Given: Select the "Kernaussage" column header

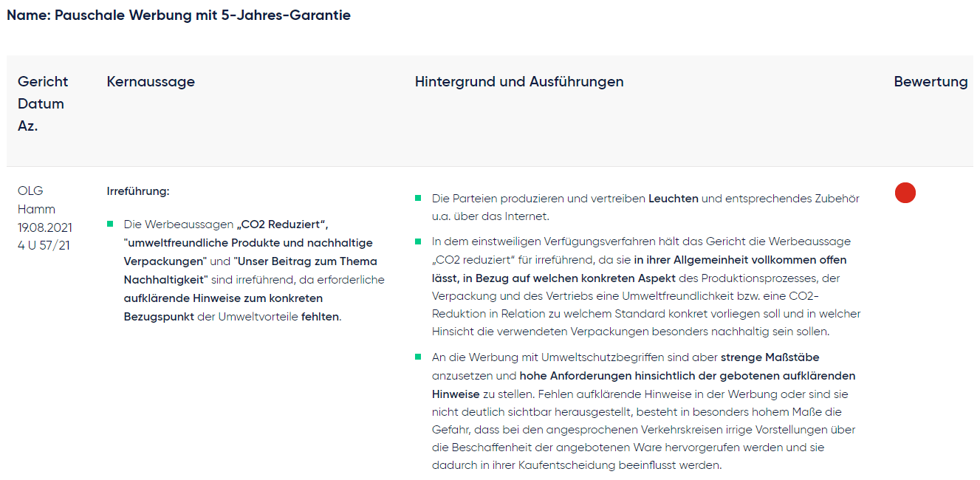Looking at the screenshot, I should (151, 82).
